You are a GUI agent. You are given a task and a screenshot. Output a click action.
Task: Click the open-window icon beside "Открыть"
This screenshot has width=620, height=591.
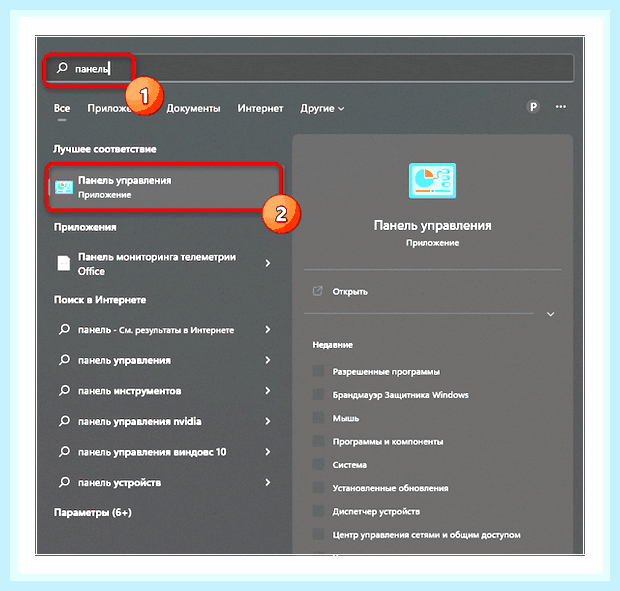click(x=318, y=291)
